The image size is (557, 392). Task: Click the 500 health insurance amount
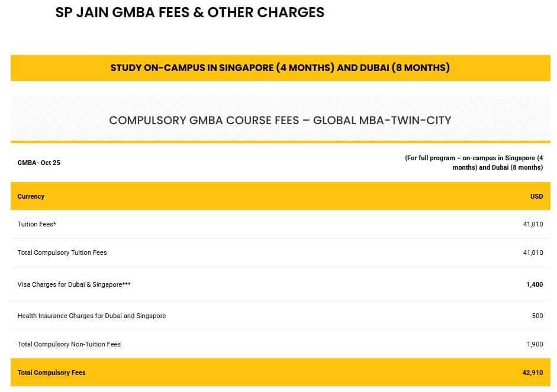coord(537,316)
